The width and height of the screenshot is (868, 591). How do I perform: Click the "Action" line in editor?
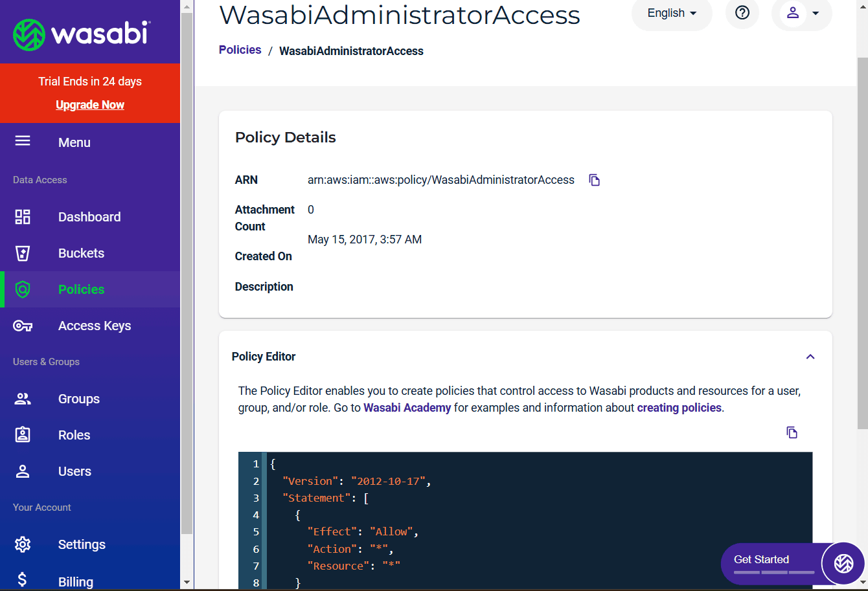(x=350, y=549)
